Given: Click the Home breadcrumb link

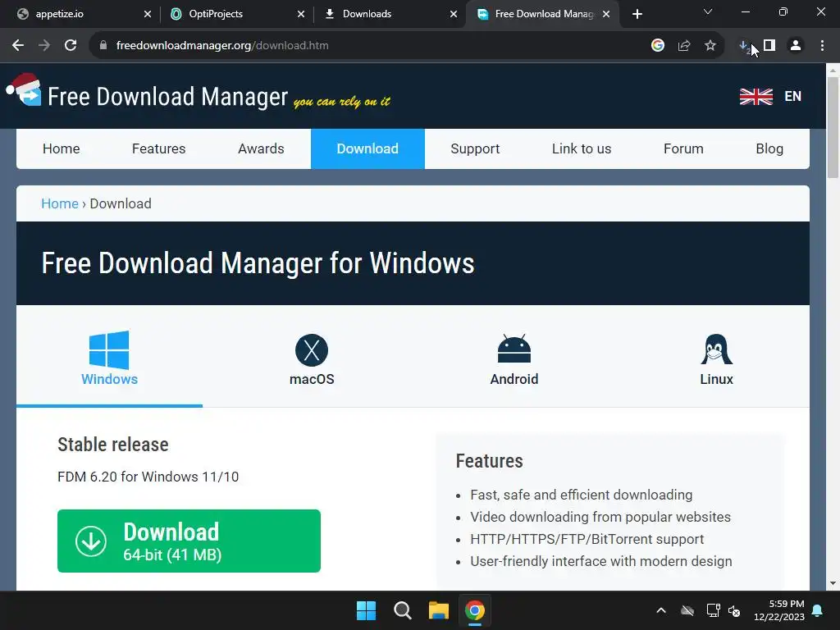Looking at the screenshot, I should (x=60, y=203).
